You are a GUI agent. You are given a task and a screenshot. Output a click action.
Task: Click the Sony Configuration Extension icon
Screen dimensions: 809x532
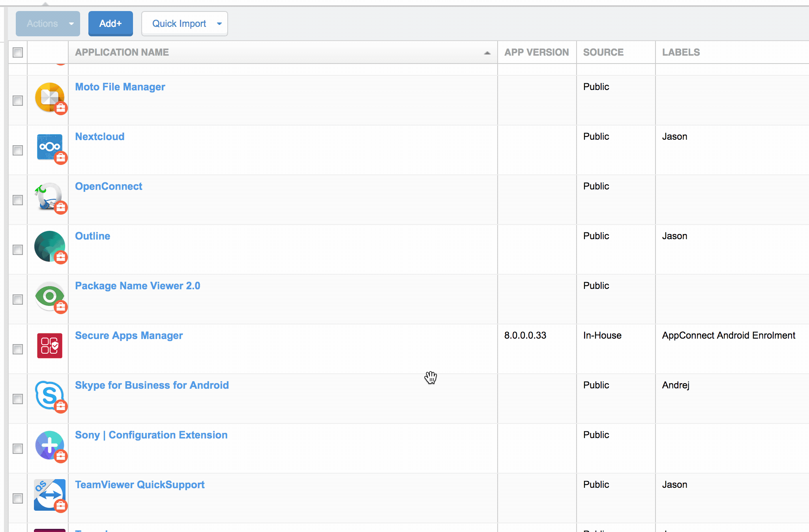(49, 445)
